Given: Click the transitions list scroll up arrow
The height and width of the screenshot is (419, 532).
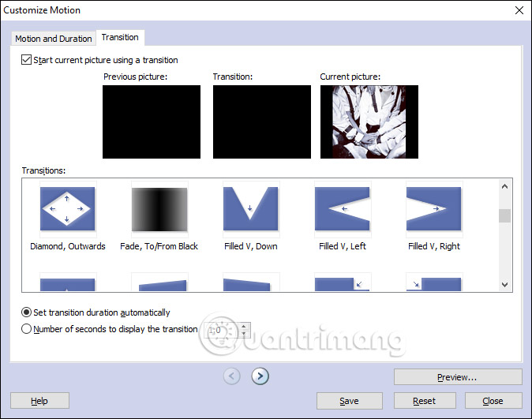Looking at the screenshot, I should click(504, 186).
